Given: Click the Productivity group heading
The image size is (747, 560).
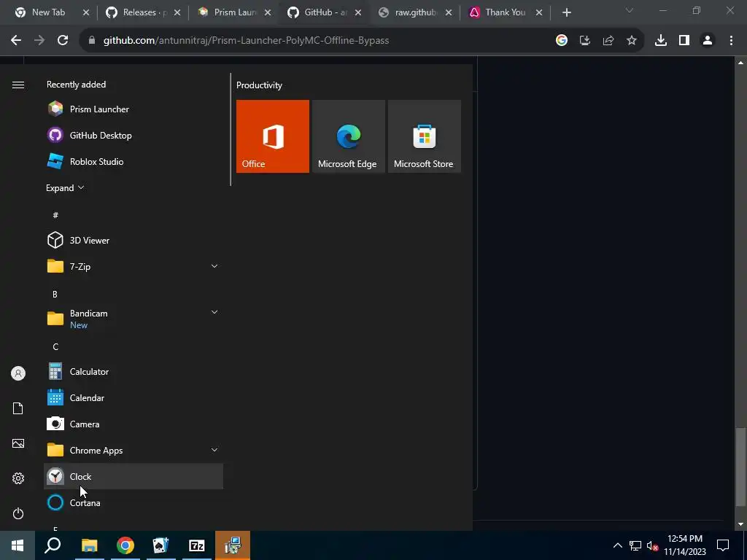Looking at the screenshot, I should coord(259,85).
